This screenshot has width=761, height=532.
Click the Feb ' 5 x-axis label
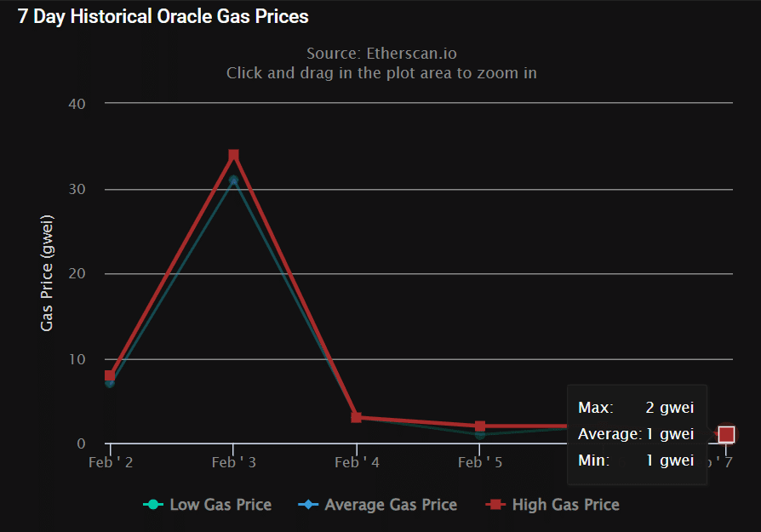pyautogui.click(x=480, y=462)
